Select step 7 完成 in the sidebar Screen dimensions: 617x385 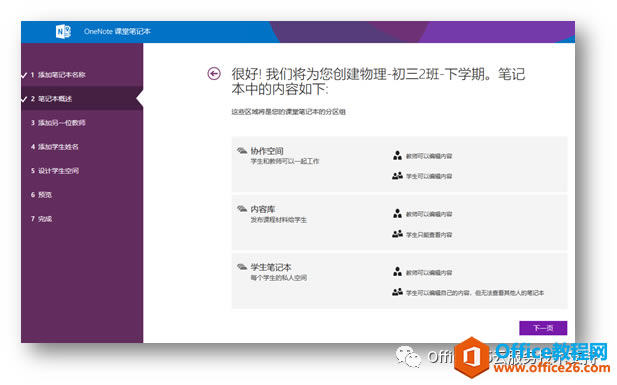[82, 218]
